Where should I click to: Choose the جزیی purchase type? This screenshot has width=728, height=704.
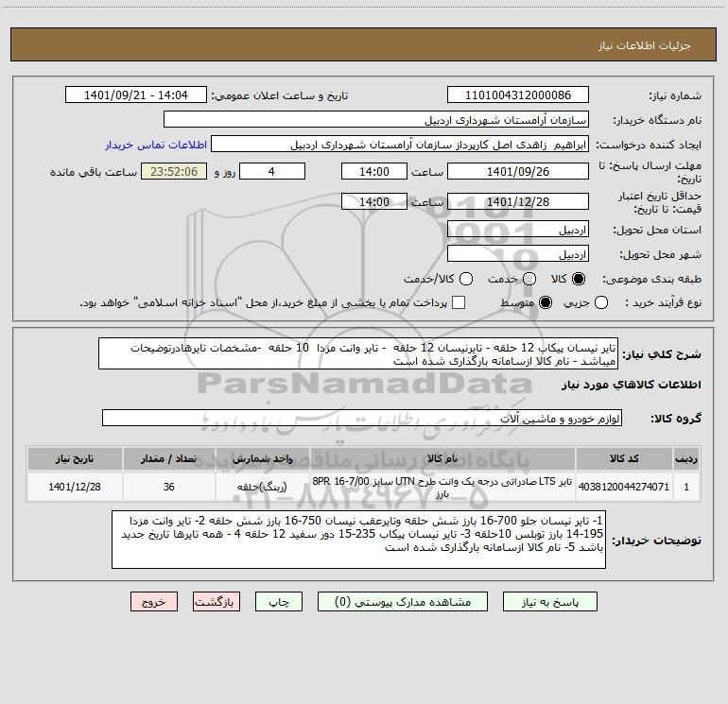click(x=601, y=302)
